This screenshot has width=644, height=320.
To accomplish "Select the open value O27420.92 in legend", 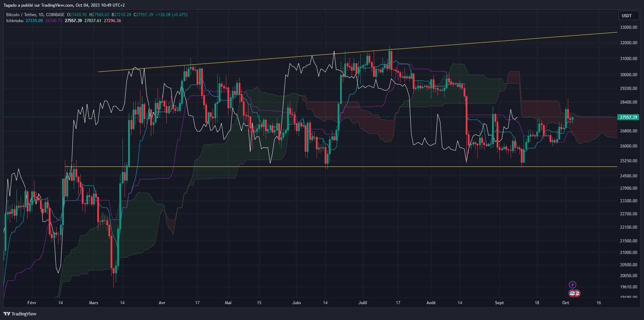I will point(77,15).
